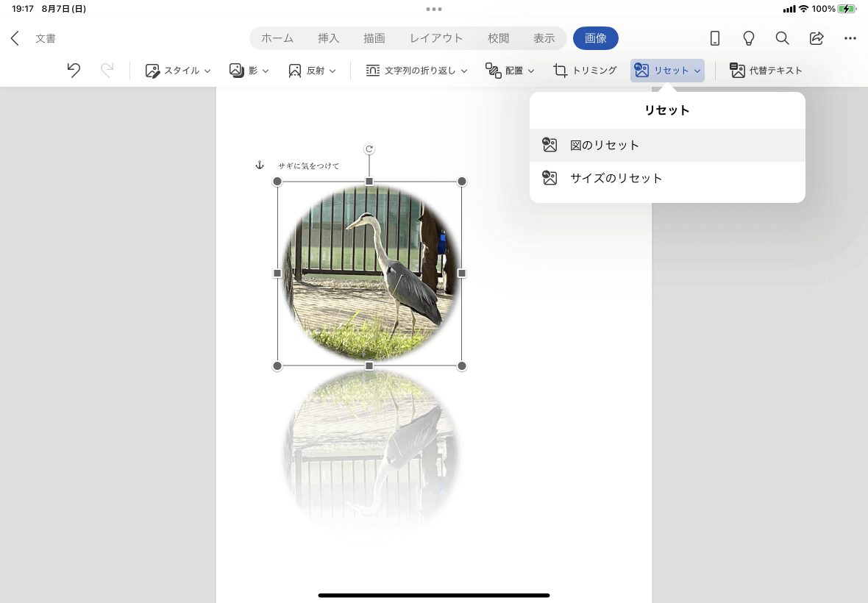This screenshot has width=868, height=603.
Task: Expand the 文字列の折り返し dropdown chevron
Action: pyautogui.click(x=464, y=71)
